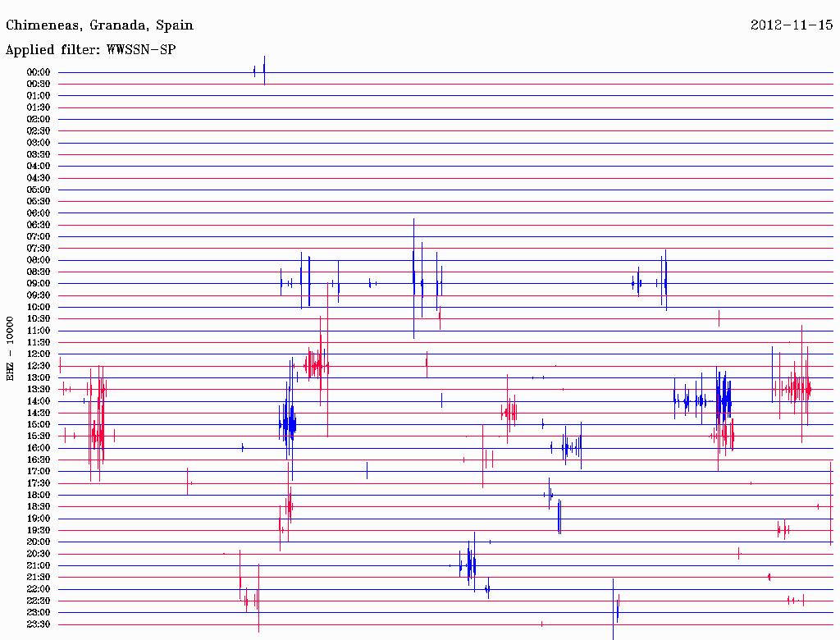Click the '21:30' time label

point(39,578)
